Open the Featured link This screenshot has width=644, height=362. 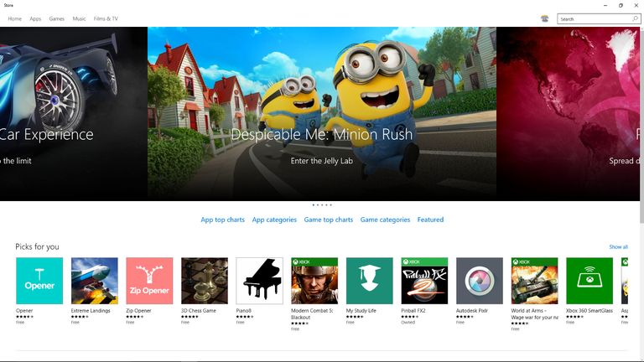pyautogui.click(x=430, y=220)
